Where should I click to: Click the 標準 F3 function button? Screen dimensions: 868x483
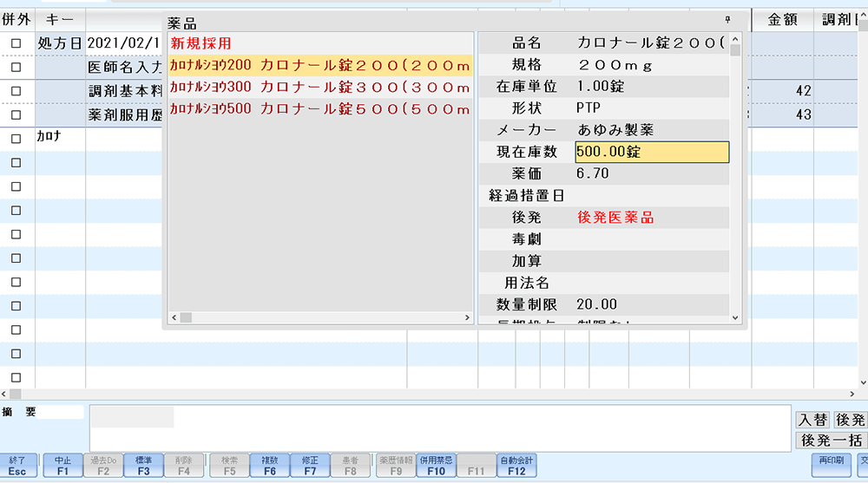[x=142, y=466]
